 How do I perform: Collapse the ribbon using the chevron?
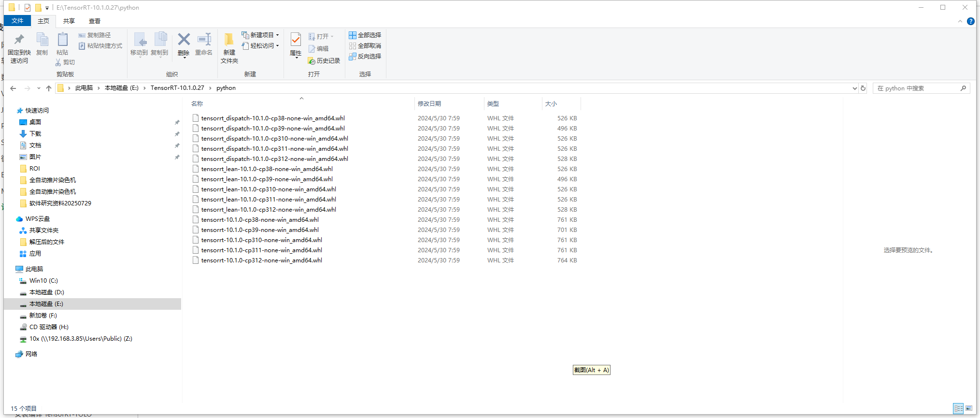click(x=960, y=21)
